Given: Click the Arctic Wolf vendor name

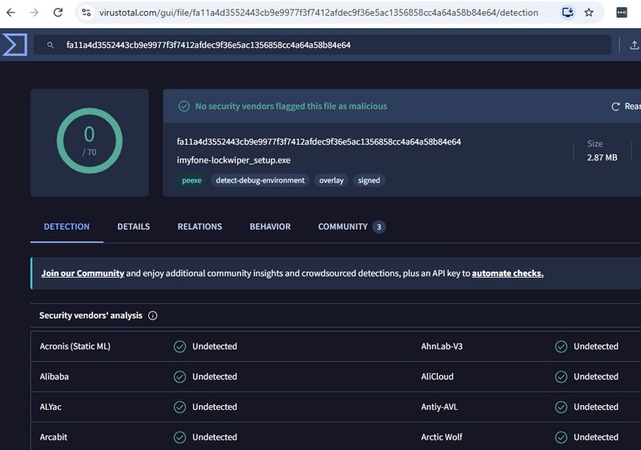Looking at the screenshot, I should pos(442,437).
